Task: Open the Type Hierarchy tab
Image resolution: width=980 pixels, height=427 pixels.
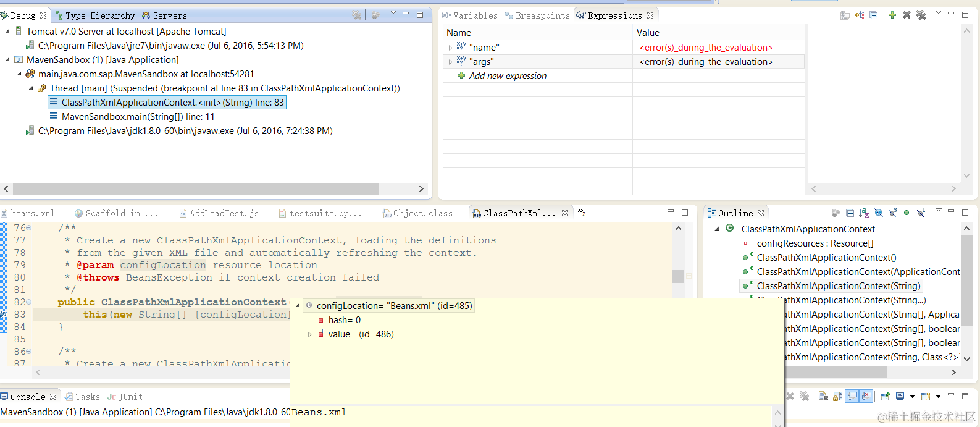Action: 95,15
